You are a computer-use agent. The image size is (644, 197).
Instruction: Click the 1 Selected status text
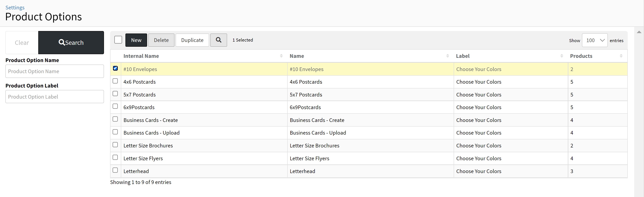pyautogui.click(x=243, y=40)
